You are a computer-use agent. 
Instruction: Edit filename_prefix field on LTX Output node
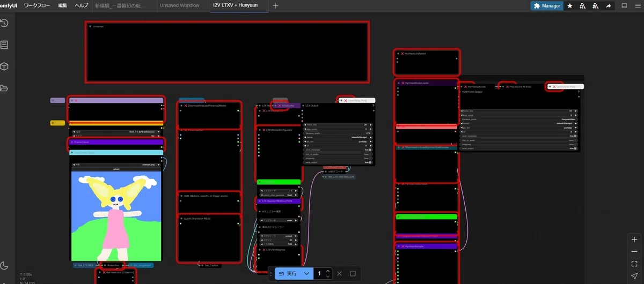[339, 133]
